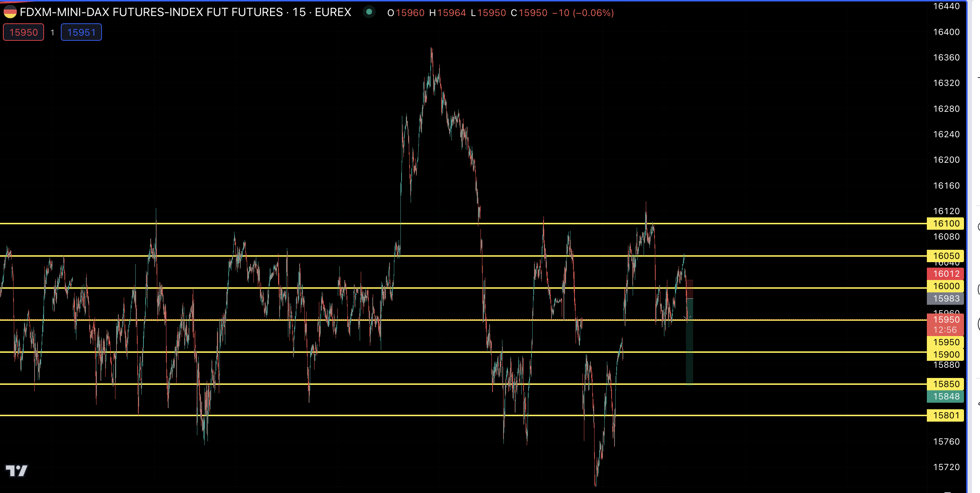The image size is (980, 493).
Task: Click the German flag symbol icon
Action: [10, 12]
